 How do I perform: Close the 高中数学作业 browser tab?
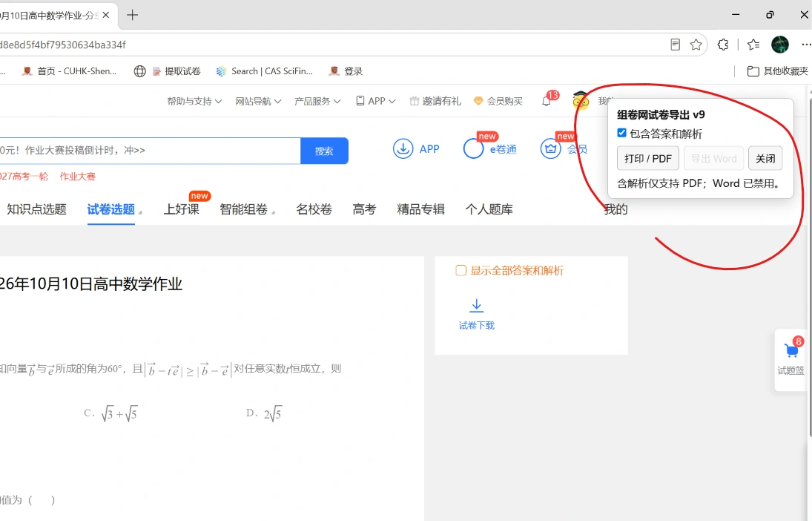point(105,15)
